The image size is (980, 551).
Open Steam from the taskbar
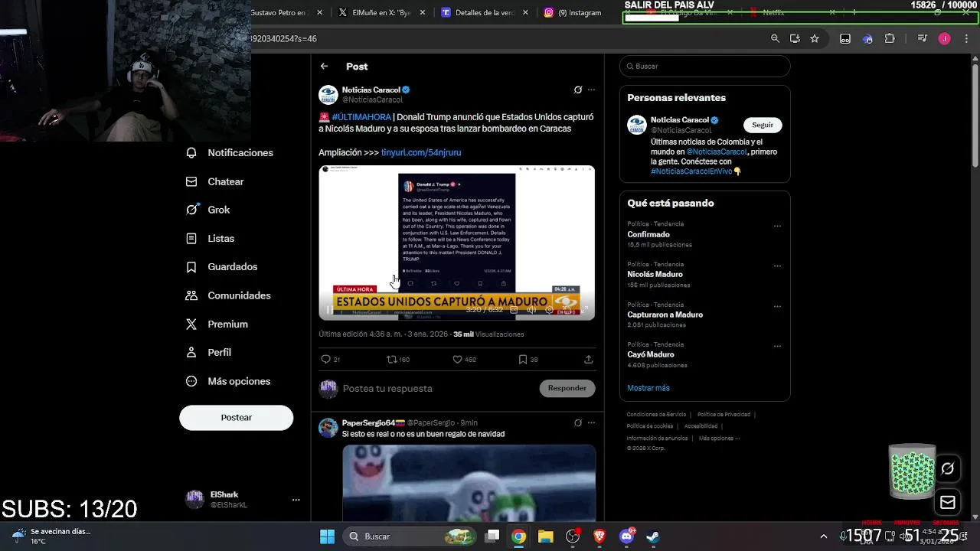pyautogui.click(x=653, y=536)
